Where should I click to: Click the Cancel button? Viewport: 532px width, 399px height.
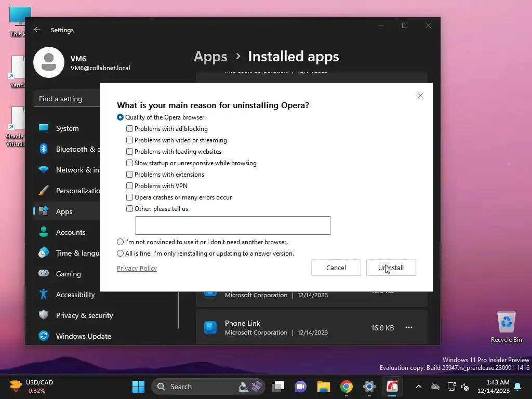click(336, 268)
